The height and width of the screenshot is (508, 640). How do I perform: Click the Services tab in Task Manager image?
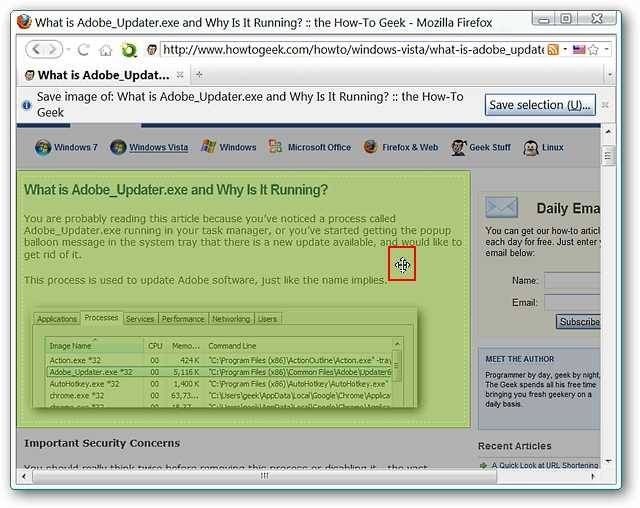click(140, 319)
